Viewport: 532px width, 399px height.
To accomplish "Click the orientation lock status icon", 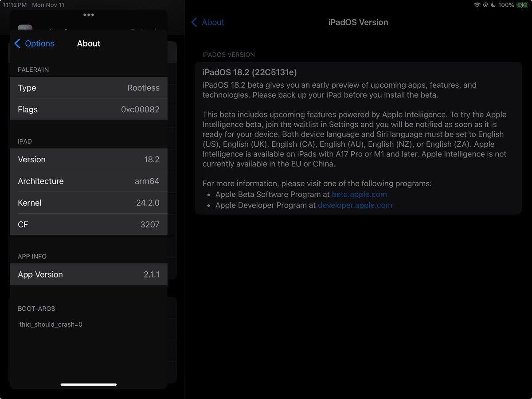I will (485, 5).
